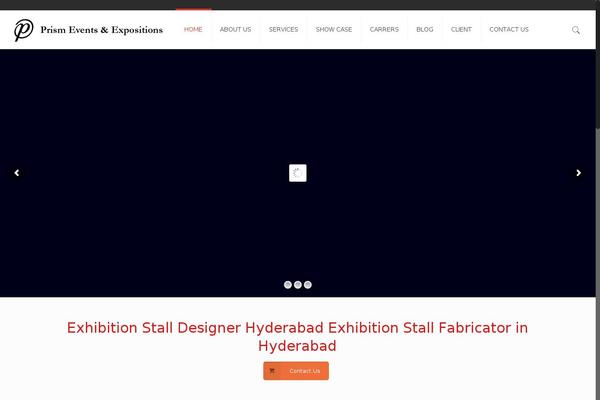This screenshot has height=400, width=600.
Task: Open the search magnifier icon
Action: click(x=576, y=30)
